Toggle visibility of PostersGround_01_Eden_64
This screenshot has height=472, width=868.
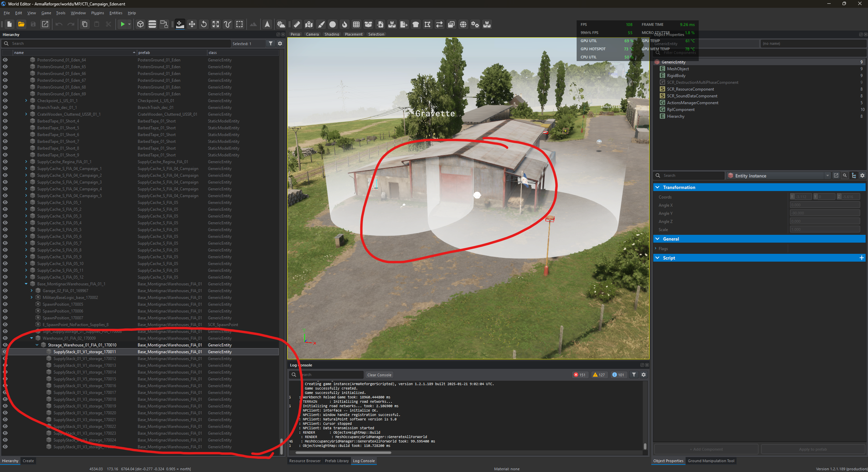[x=5, y=60]
